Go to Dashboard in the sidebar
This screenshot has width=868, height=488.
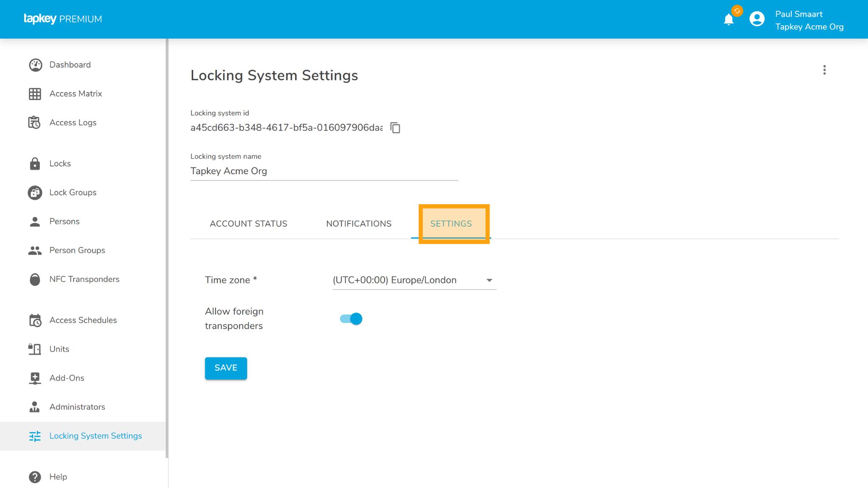[83, 65]
